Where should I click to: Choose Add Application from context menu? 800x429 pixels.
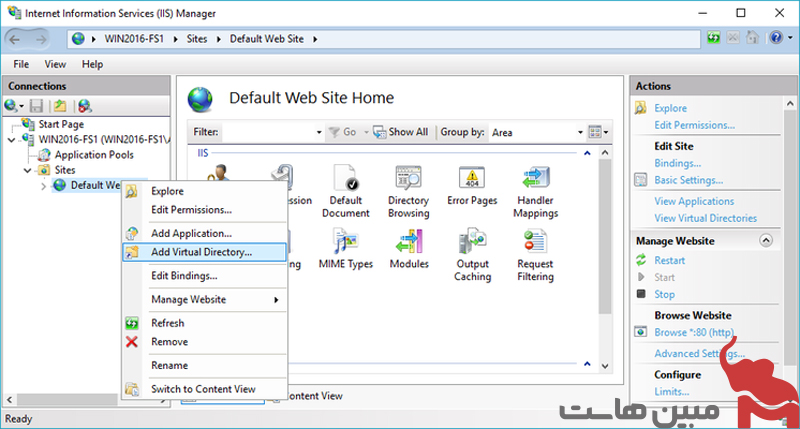[204, 233]
